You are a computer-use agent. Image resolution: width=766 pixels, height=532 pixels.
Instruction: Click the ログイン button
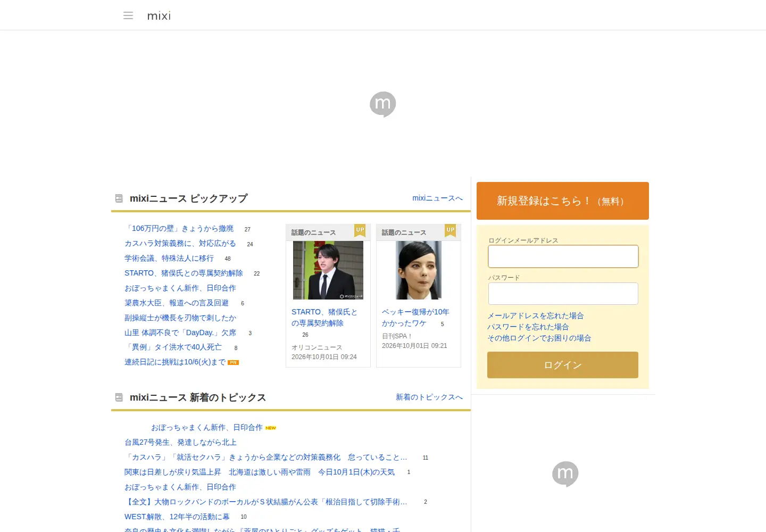click(563, 365)
